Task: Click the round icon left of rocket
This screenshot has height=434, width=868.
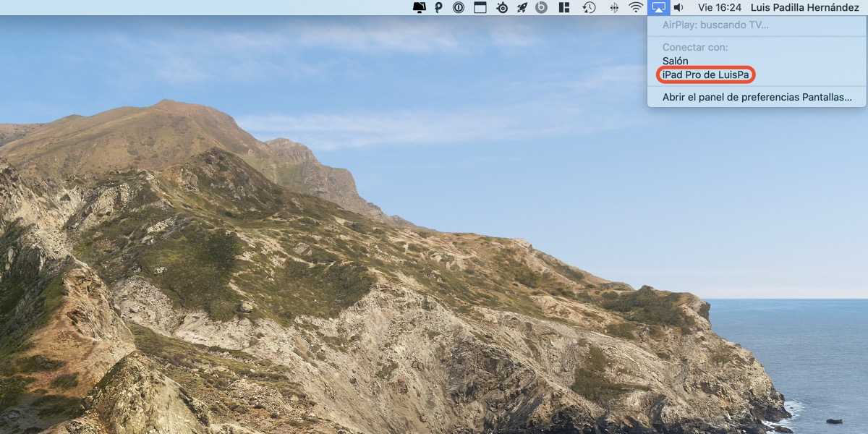Action: (x=502, y=7)
